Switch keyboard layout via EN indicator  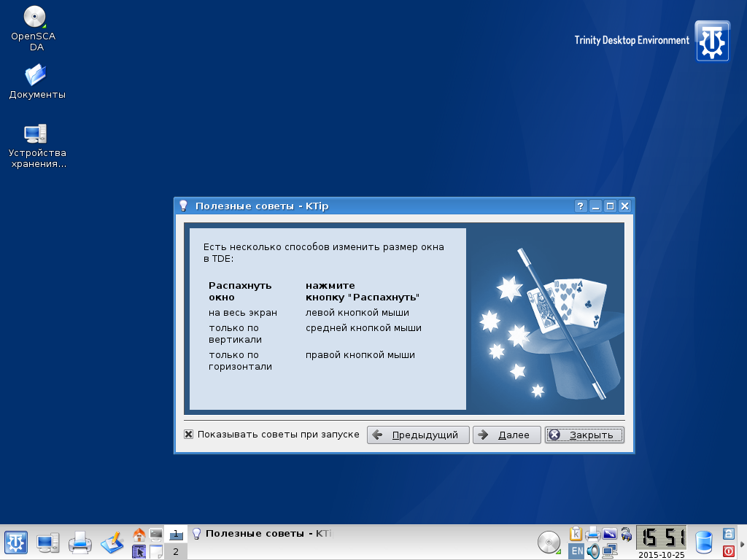point(576,551)
